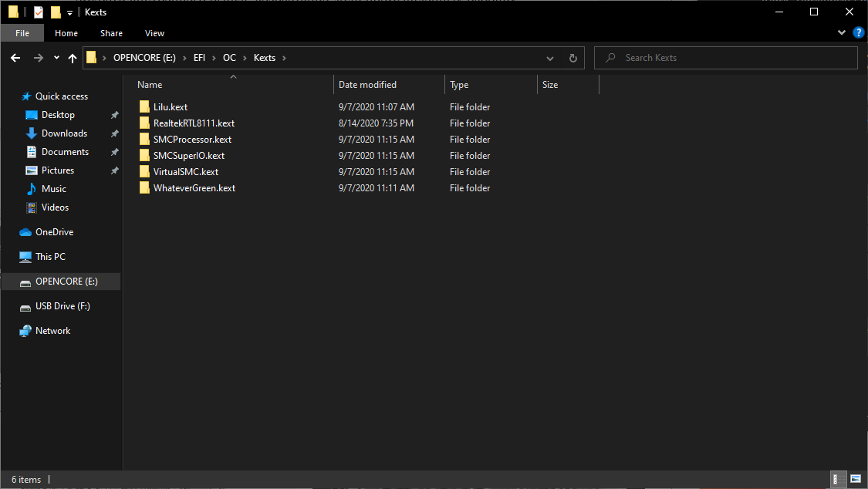Click the New folder icon in title bar
868x489 pixels.
[x=56, y=12]
